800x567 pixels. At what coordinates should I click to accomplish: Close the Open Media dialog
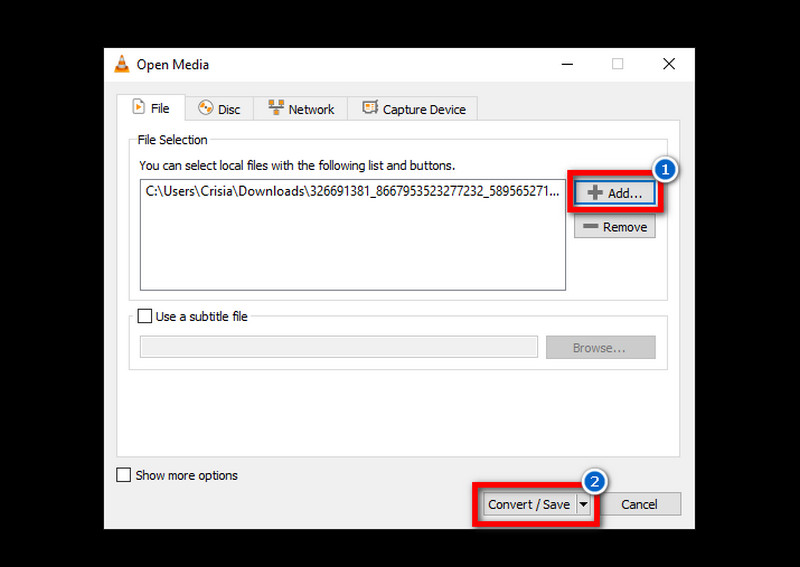coord(668,64)
